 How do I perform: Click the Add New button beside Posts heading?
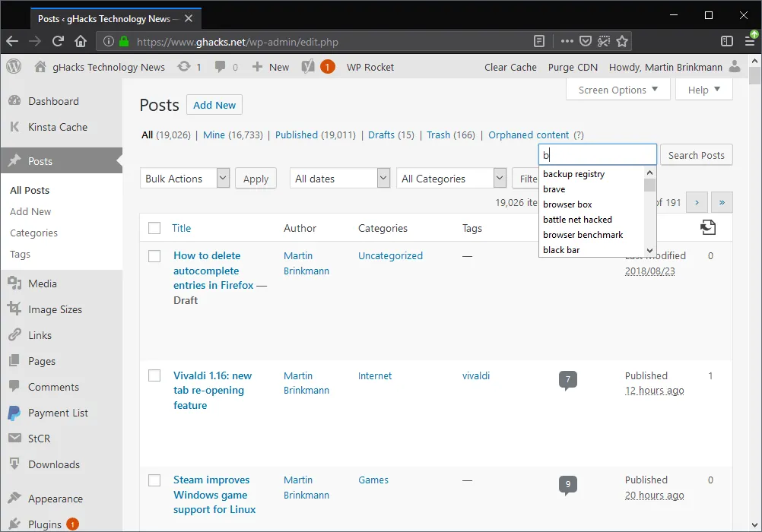(214, 105)
